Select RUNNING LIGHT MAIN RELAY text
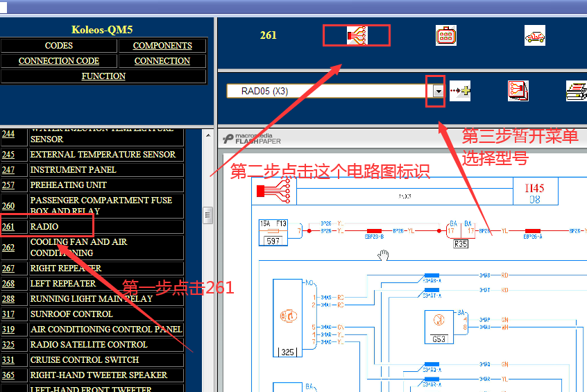This screenshot has width=587, height=392. tap(92, 299)
